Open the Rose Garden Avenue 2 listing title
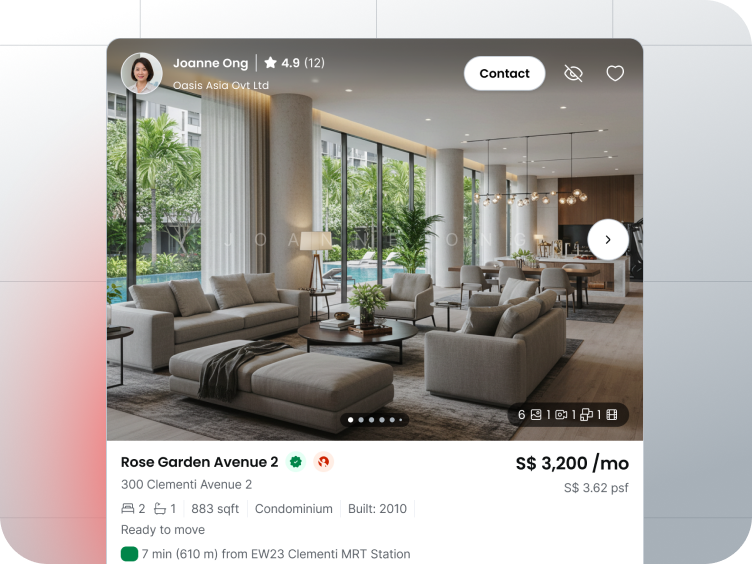The height and width of the screenshot is (564, 752). [x=200, y=462]
